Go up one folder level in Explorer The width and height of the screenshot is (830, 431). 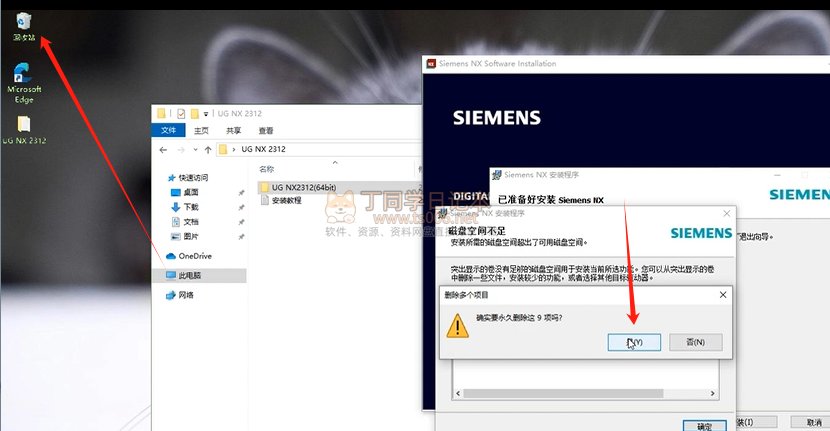[208, 150]
